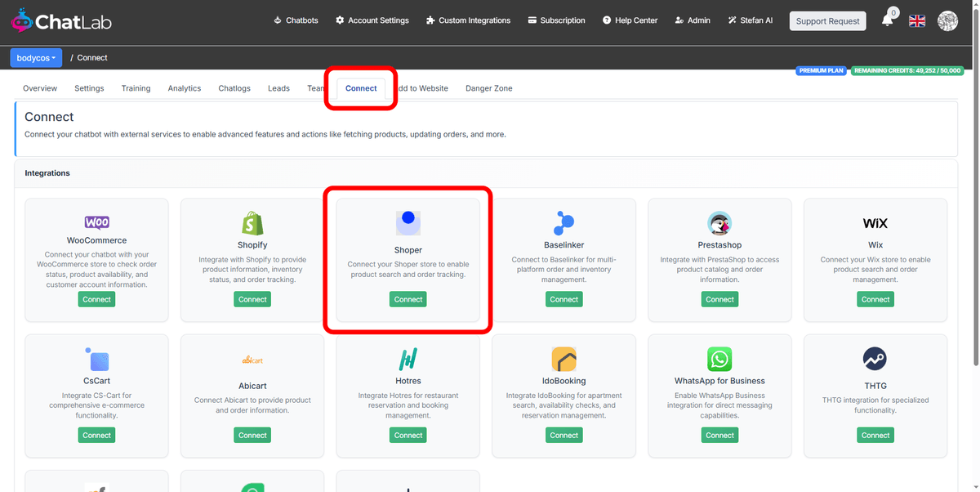980x492 pixels.
Task: Click the WooCommerce integration icon
Action: pos(96,221)
